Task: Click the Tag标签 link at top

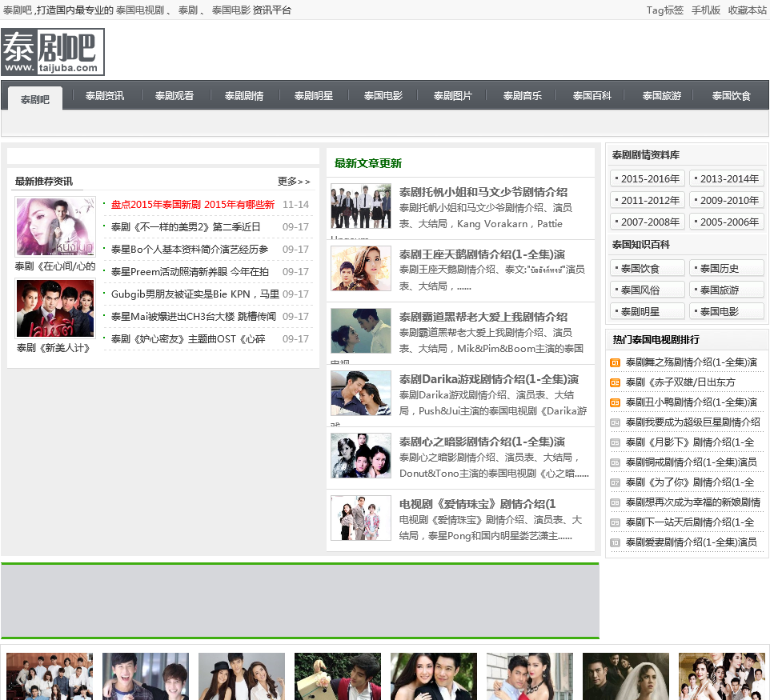Action: click(665, 10)
